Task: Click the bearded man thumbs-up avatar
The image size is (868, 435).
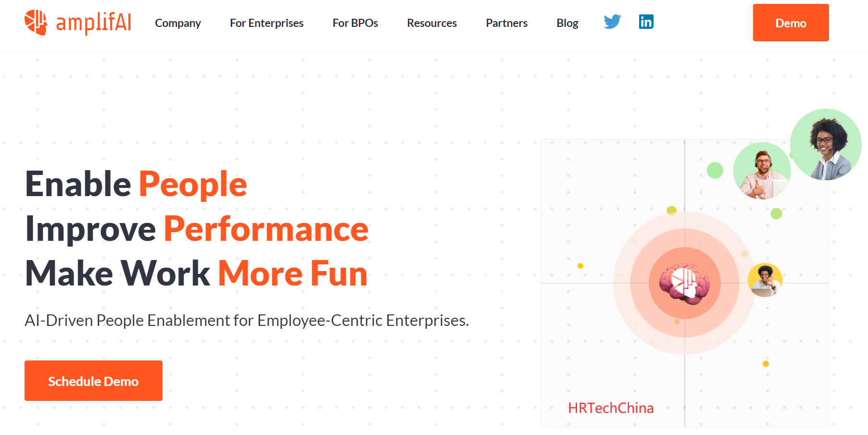Action: point(762,171)
